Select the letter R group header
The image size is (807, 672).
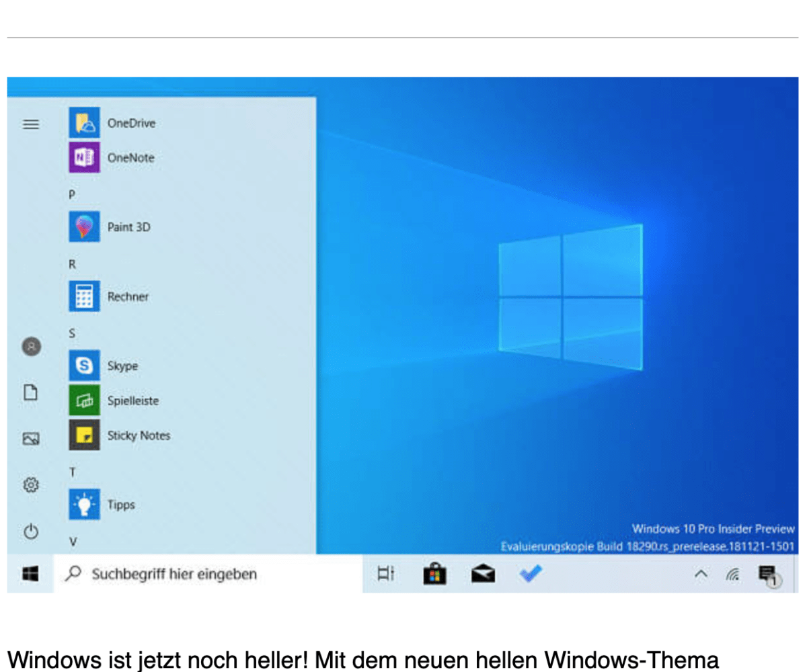[x=72, y=264]
